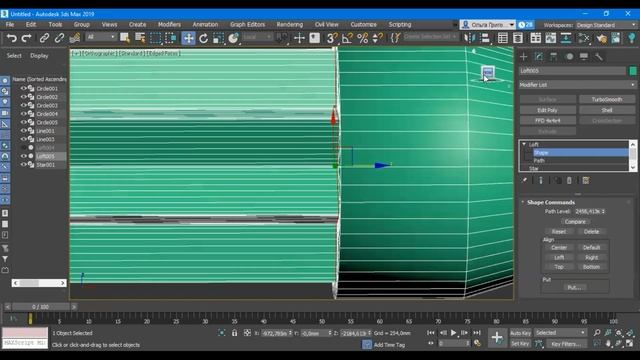This screenshot has width=640, height=360.
Task: Select the Rotate tool
Action: (x=203, y=38)
